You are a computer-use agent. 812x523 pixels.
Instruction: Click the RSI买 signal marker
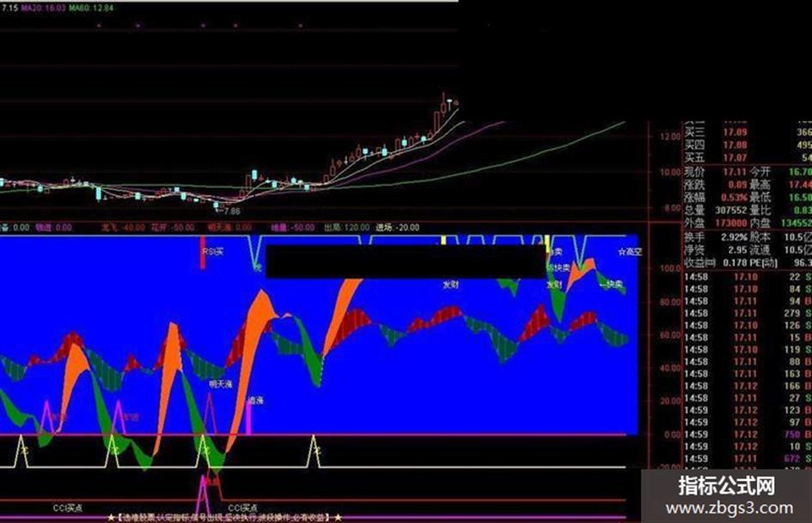click(x=212, y=252)
